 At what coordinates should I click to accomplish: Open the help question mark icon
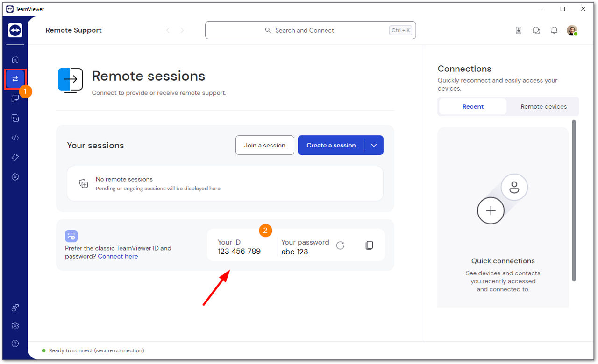coord(15,343)
